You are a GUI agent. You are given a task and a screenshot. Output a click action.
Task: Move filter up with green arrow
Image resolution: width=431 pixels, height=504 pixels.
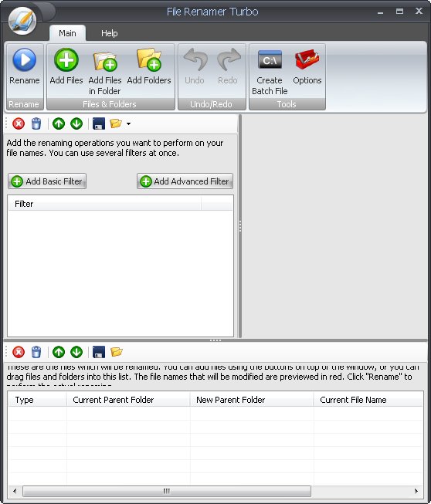coord(59,123)
